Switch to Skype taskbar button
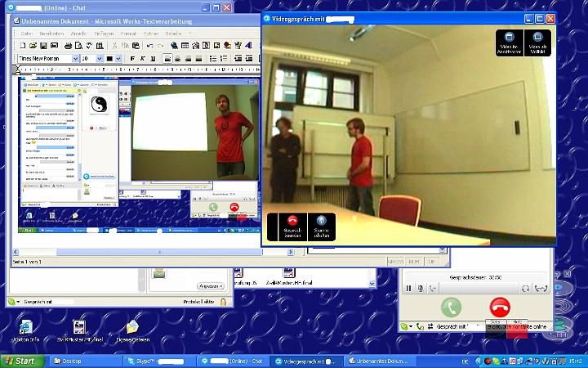This screenshot has width=588, height=368. click(x=159, y=361)
